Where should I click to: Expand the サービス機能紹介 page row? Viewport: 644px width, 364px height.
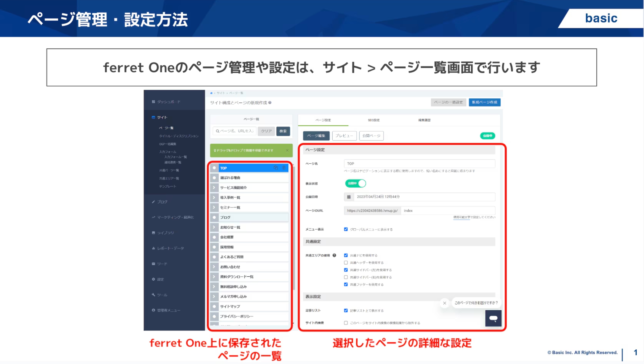pyautogui.click(x=214, y=188)
